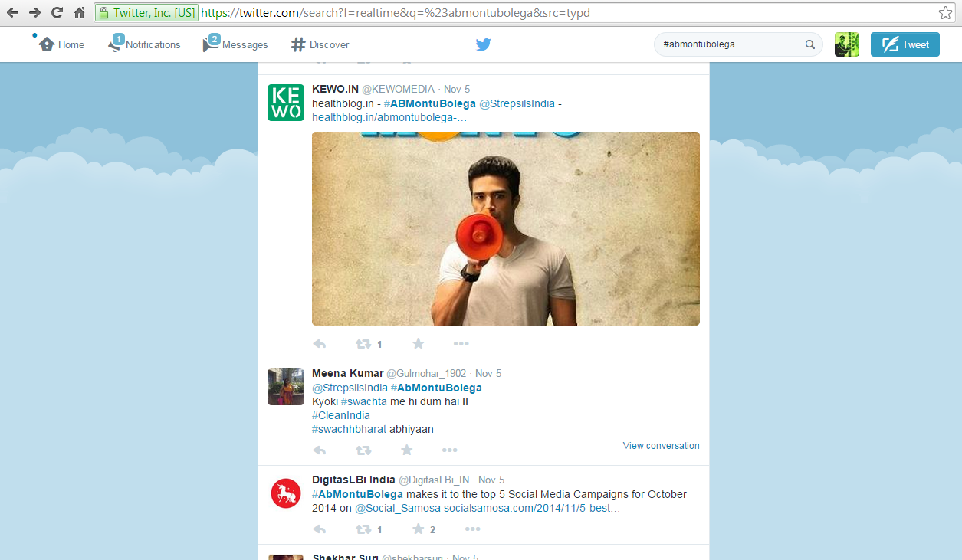The width and height of the screenshot is (962, 560).
Task: Open the Notifications tab
Action: [145, 44]
